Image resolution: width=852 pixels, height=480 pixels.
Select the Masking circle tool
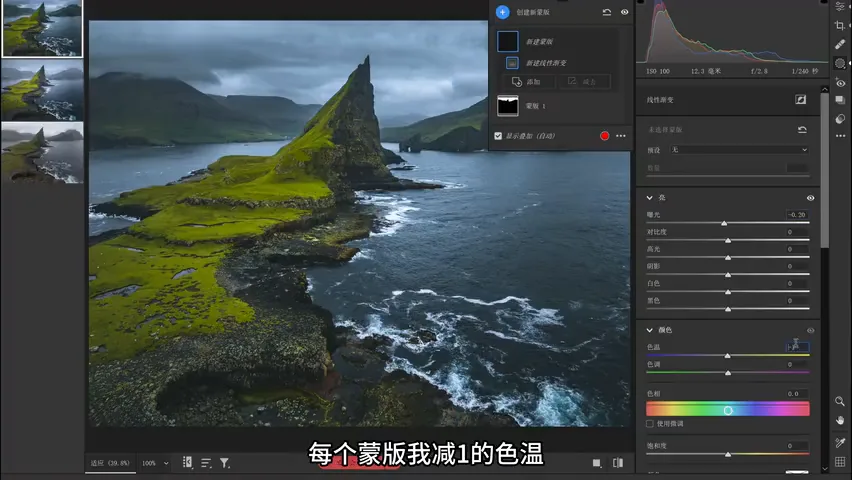coord(840,64)
